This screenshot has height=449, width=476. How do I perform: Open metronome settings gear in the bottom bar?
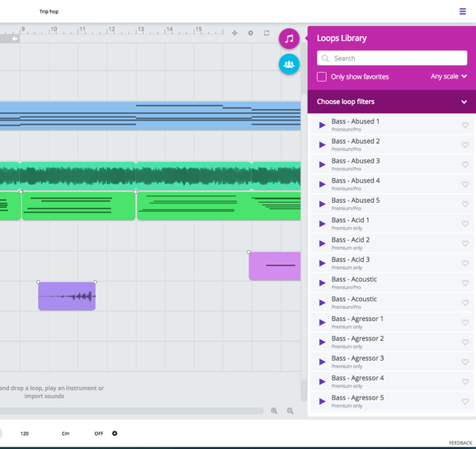[115, 433]
